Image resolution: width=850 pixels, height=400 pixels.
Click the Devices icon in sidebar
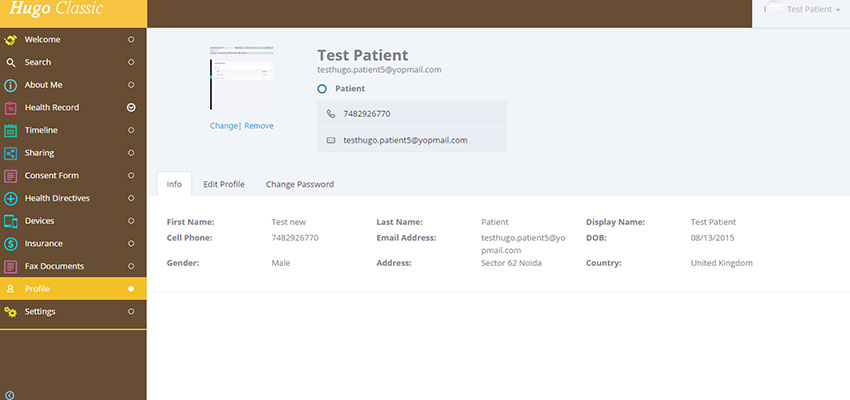[x=10, y=221]
